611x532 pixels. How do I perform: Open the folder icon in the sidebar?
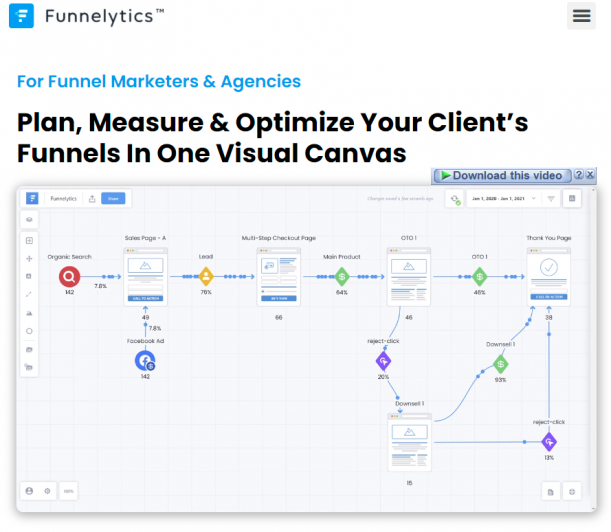point(29,350)
